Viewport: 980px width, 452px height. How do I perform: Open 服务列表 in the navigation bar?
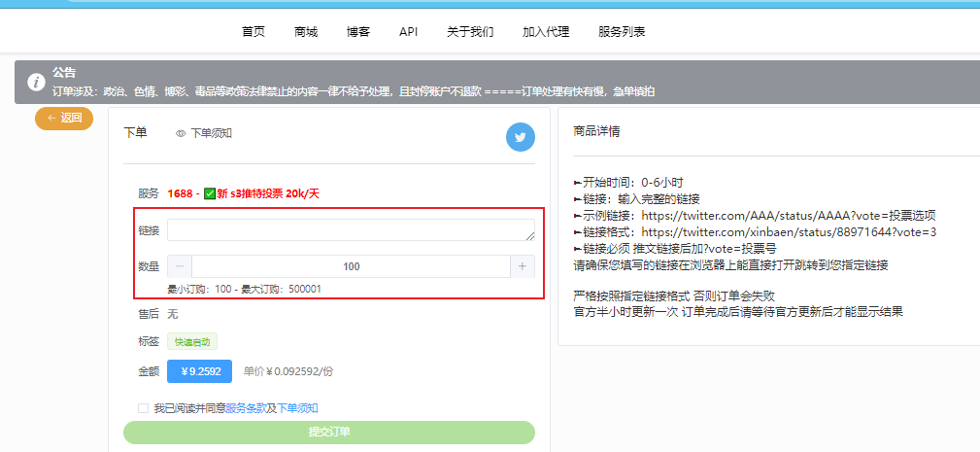point(622,31)
